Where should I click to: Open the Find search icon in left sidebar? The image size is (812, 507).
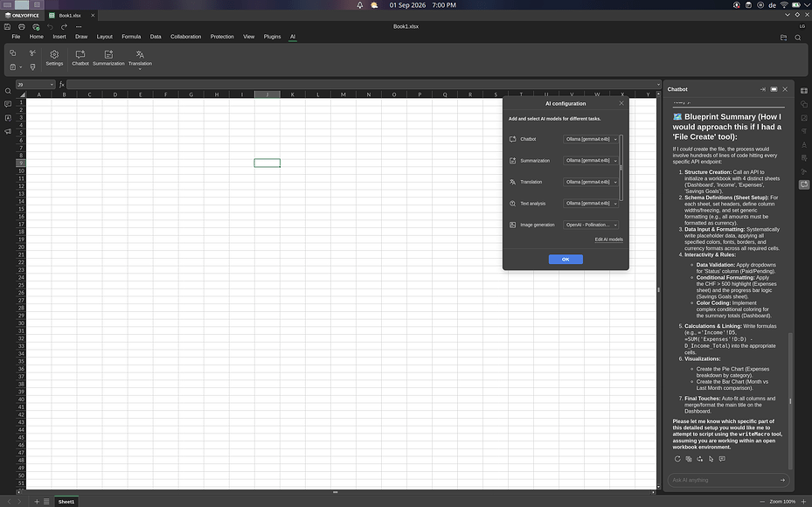(x=8, y=91)
